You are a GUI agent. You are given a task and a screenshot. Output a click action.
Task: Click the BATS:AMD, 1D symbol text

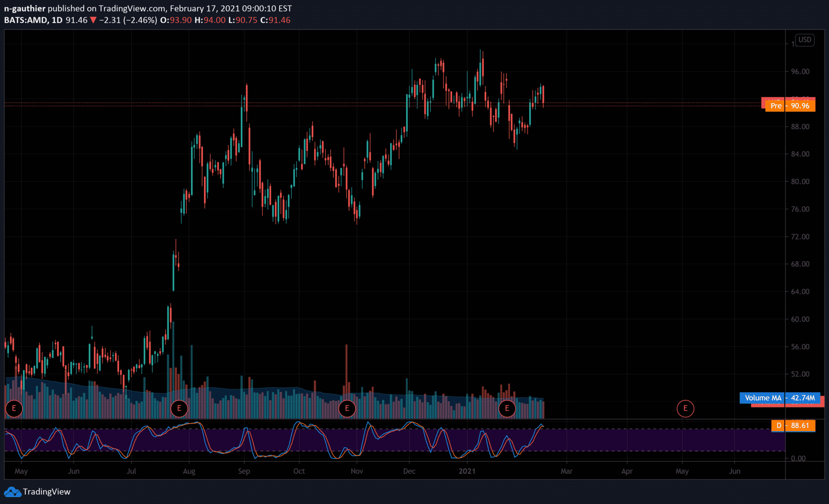point(33,20)
